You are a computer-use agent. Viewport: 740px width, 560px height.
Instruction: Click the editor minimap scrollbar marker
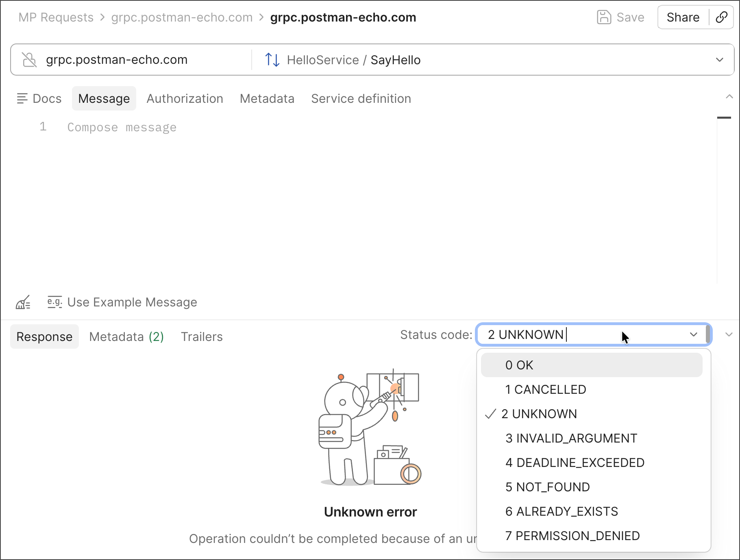724,117
